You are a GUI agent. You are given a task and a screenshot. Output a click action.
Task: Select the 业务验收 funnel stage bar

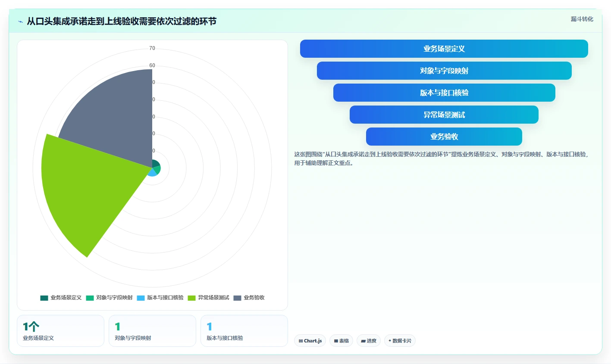444,137
